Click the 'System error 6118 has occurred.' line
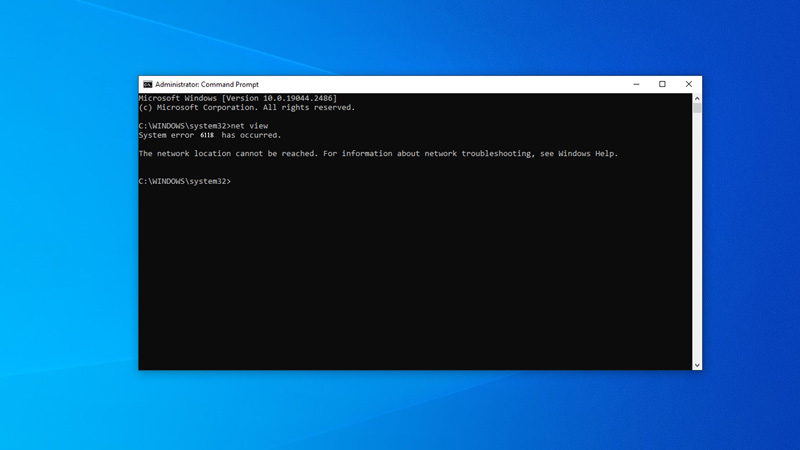Viewport: 800px width, 450px height. pyautogui.click(x=210, y=135)
